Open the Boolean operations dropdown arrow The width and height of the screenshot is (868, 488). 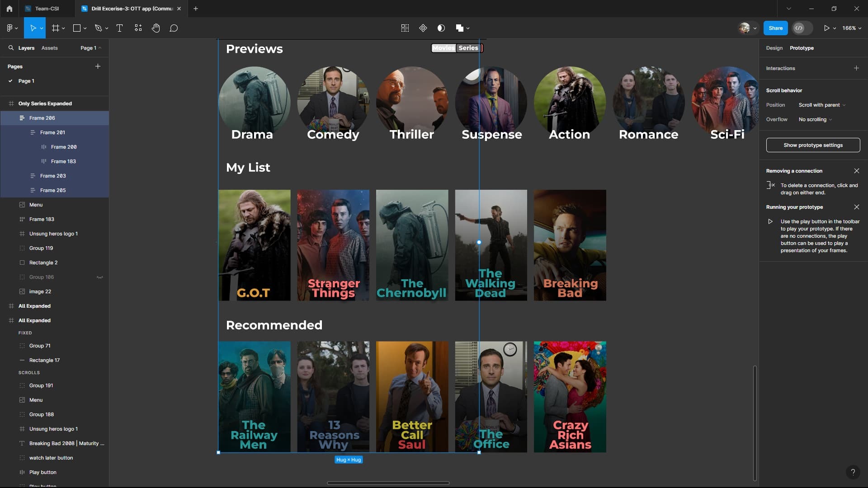point(468,28)
